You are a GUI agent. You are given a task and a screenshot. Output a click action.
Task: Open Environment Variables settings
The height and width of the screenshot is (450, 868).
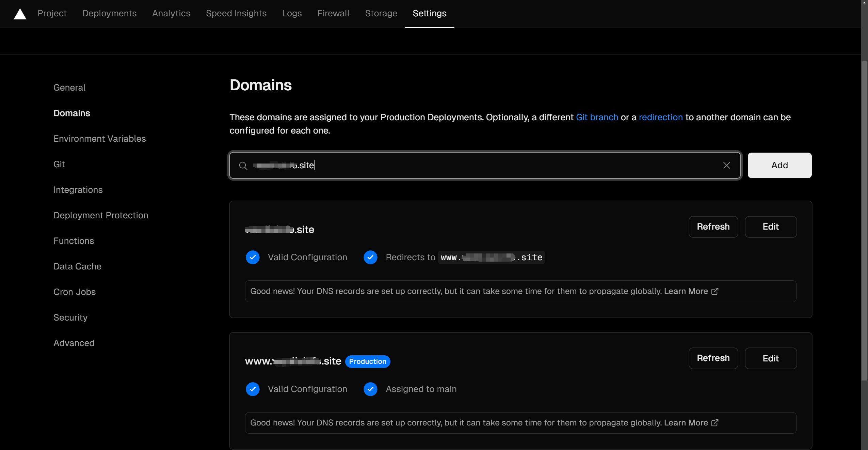100,139
